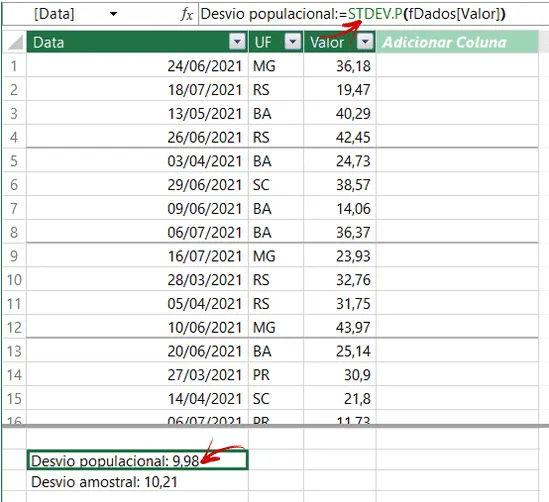Click the UF header label
Image resolution: width=549 pixels, height=502 pixels.
263,42
